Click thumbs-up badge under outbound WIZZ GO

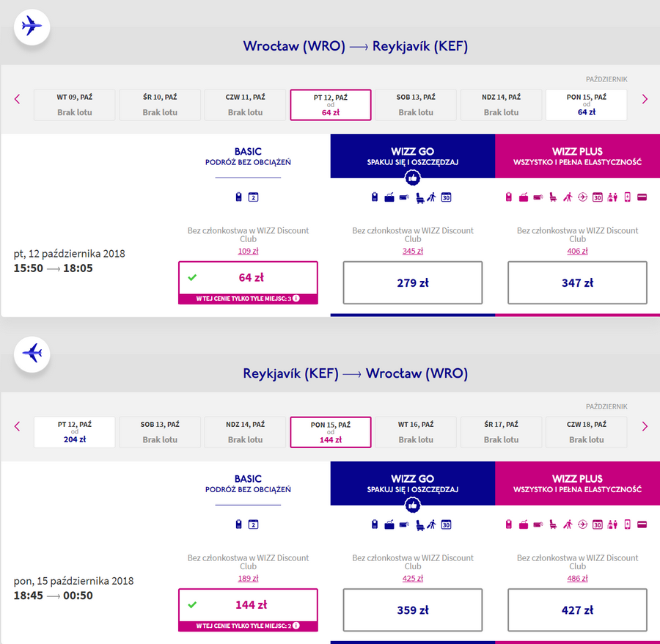point(412,178)
